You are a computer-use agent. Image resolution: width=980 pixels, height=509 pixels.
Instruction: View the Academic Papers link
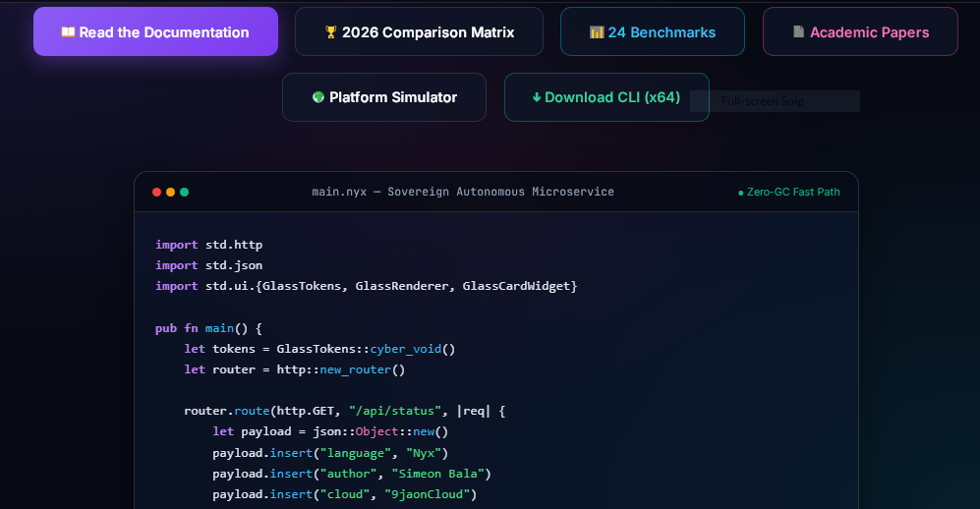click(x=860, y=31)
